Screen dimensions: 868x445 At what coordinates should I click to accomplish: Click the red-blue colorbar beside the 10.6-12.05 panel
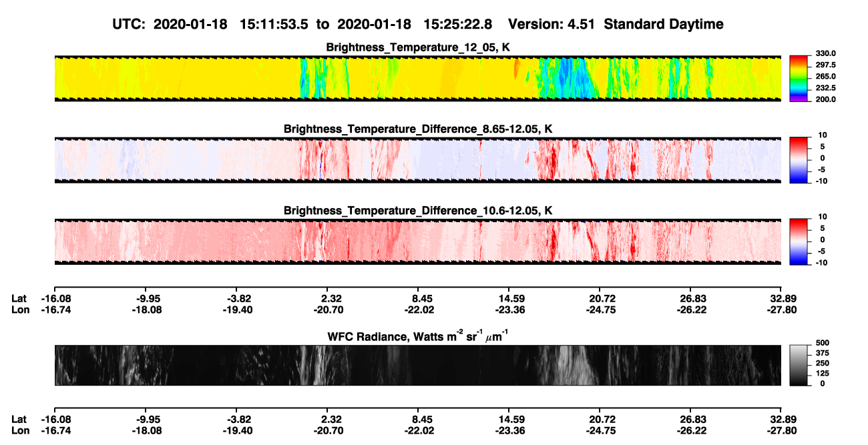click(x=797, y=242)
